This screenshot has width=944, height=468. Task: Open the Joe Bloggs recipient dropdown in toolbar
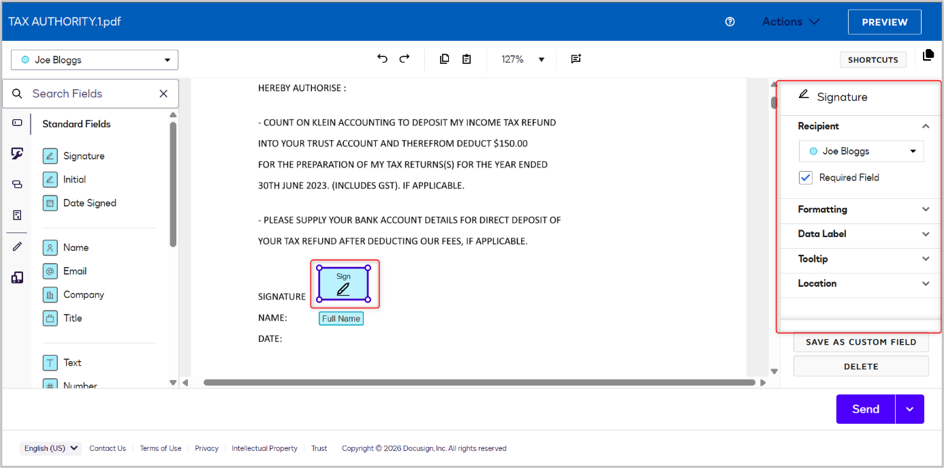click(x=95, y=60)
